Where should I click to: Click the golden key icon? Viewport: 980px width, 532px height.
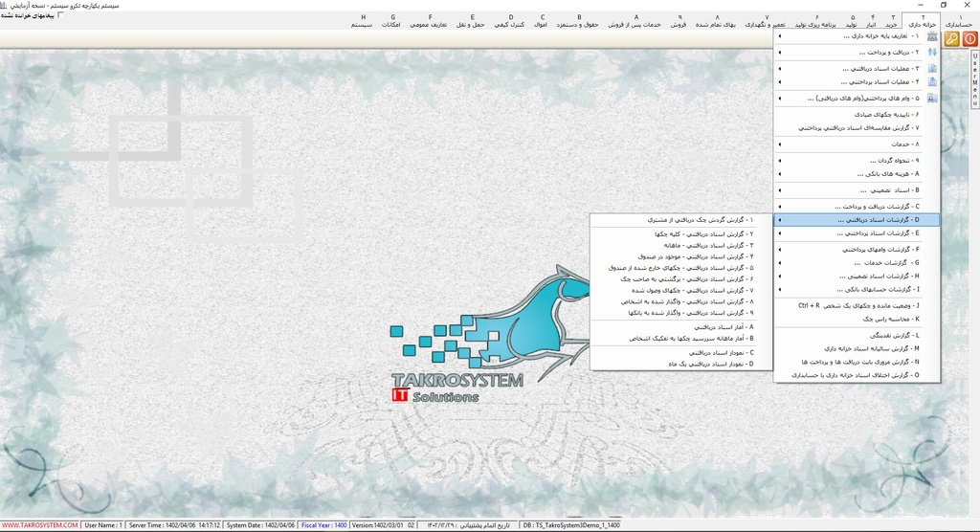(951, 39)
